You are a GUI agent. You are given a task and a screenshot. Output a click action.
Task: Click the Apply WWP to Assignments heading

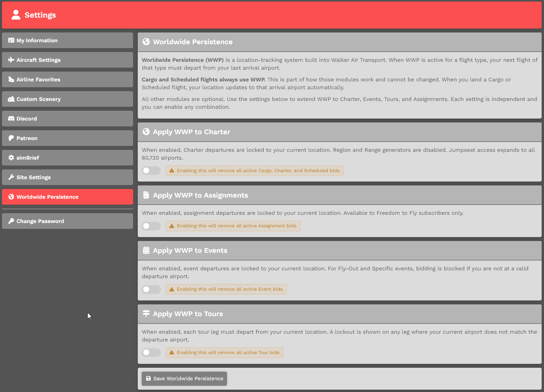click(x=200, y=195)
